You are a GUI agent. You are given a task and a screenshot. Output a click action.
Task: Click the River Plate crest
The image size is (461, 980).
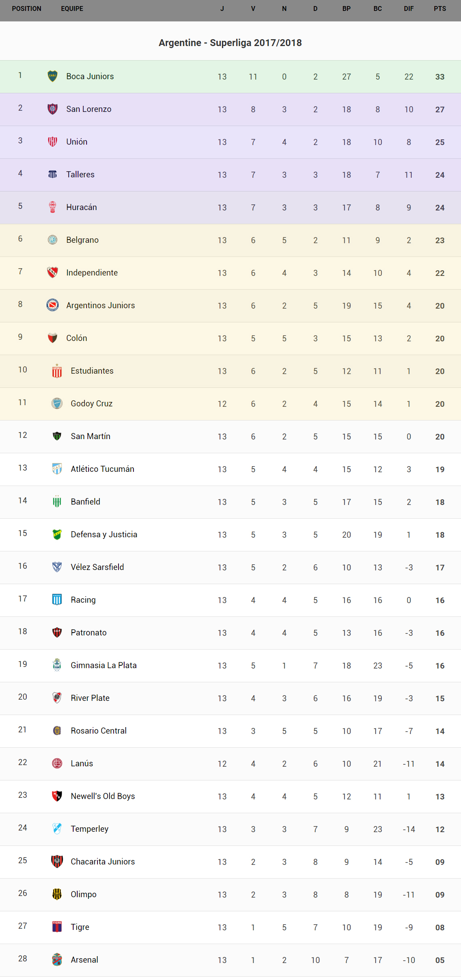coord(57,698)
